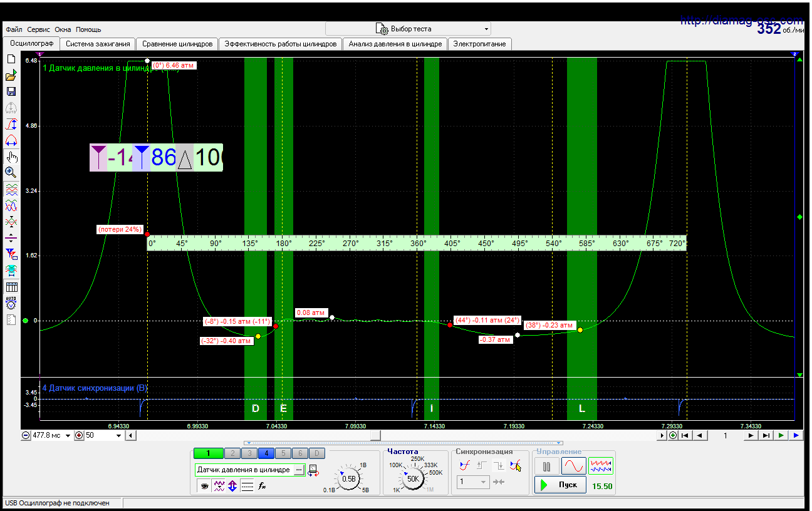Click the pause button in Управление

pos(546,466)
